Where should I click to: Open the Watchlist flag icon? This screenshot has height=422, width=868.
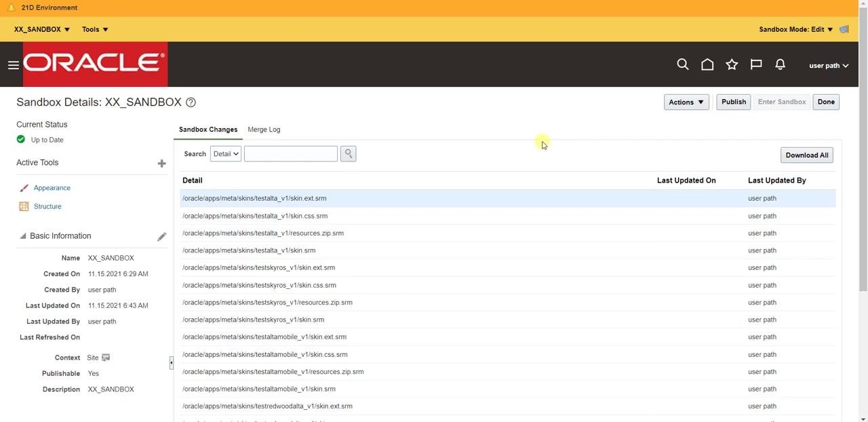[x=756, y=64]
